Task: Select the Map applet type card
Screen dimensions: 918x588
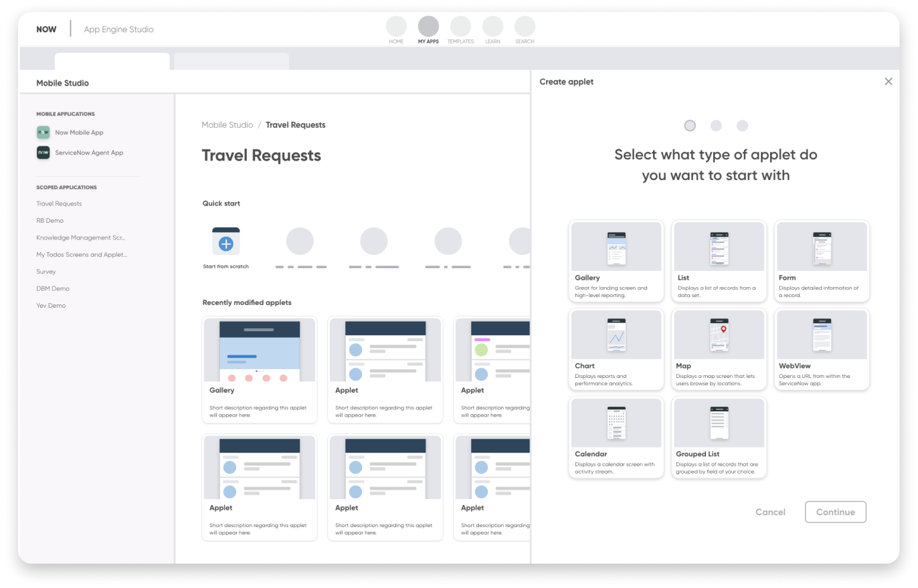Action: pyautogui.click(x=719, y=349)
